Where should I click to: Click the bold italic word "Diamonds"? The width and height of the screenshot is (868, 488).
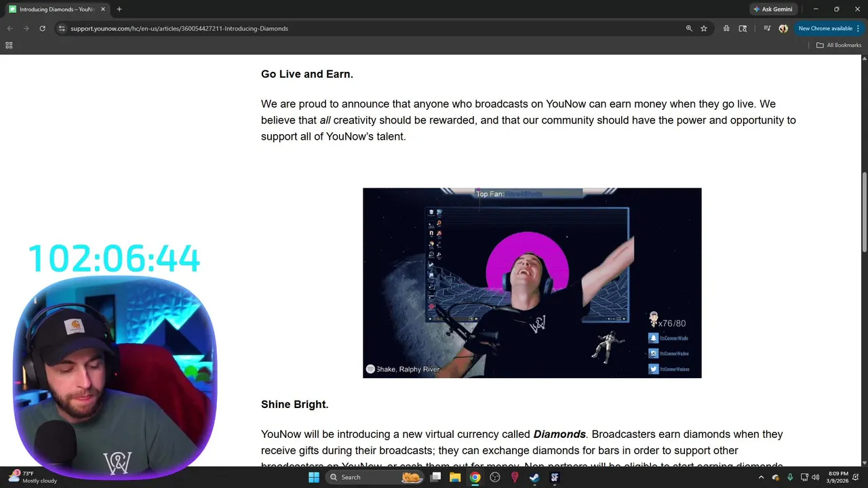coord(559,434)
